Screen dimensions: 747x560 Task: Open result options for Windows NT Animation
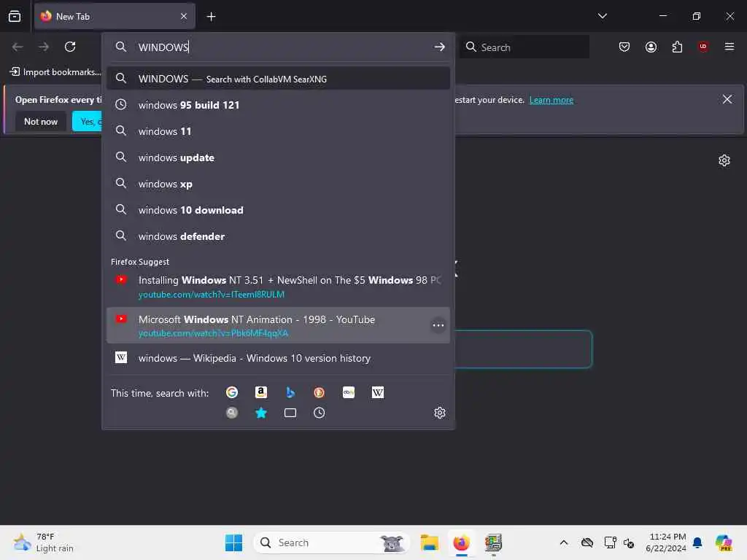coord(438,325)
